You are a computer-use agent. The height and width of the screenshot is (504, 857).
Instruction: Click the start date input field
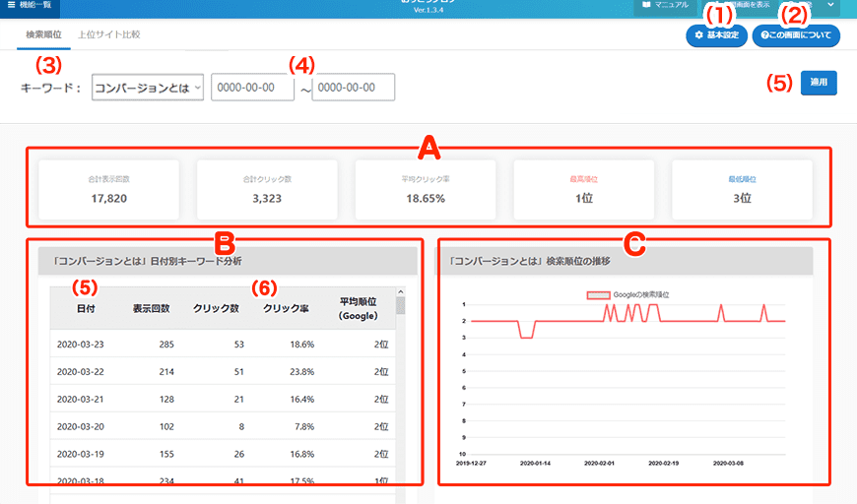[x=252, y=88]
